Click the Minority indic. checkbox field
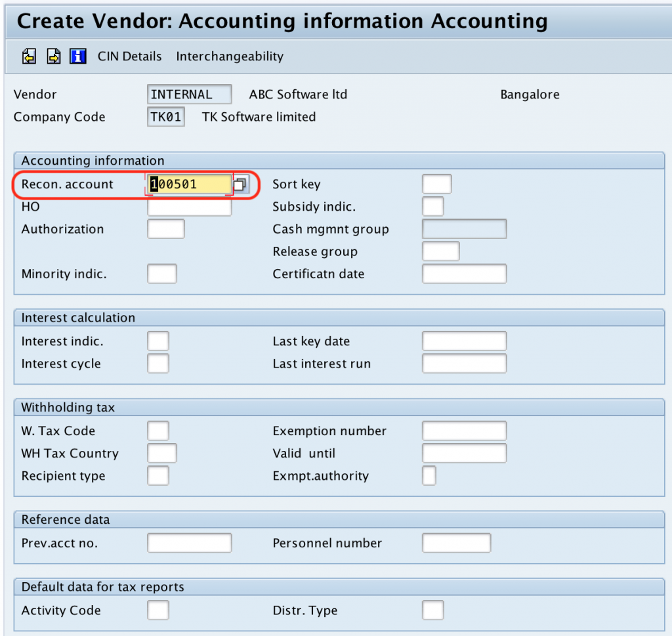 (x=161, y=274)
